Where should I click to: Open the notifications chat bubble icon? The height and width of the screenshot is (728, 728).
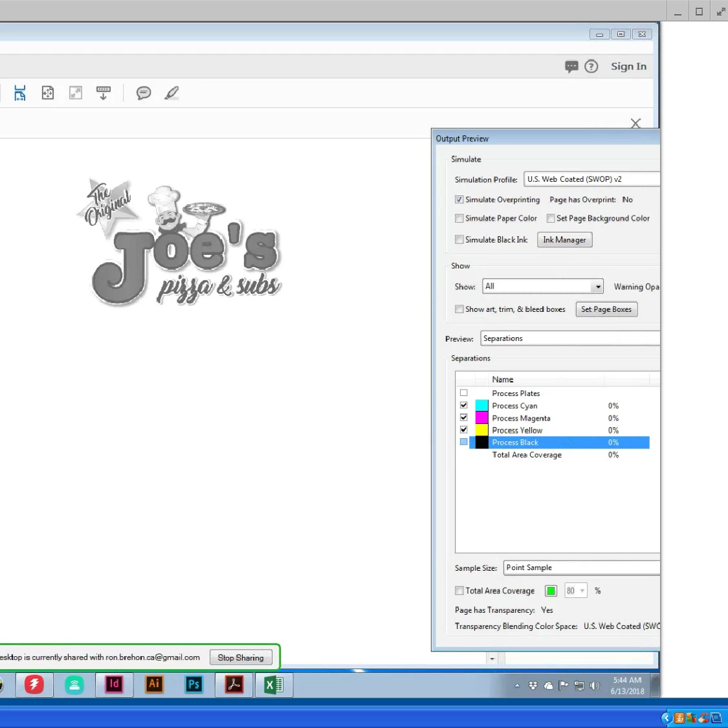(x=571, y=67)
